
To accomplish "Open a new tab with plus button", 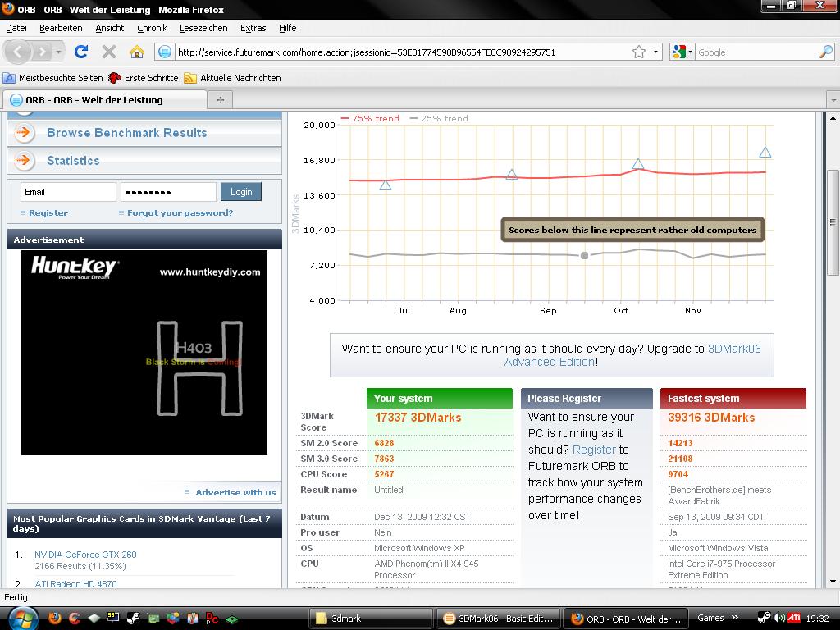I will [219, 99].
